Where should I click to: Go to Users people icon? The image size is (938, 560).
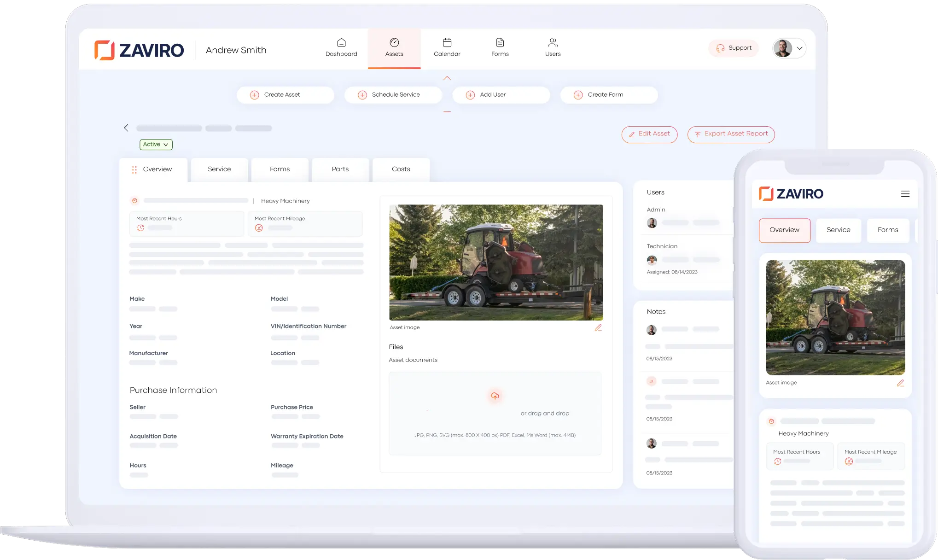pos(553,43)
